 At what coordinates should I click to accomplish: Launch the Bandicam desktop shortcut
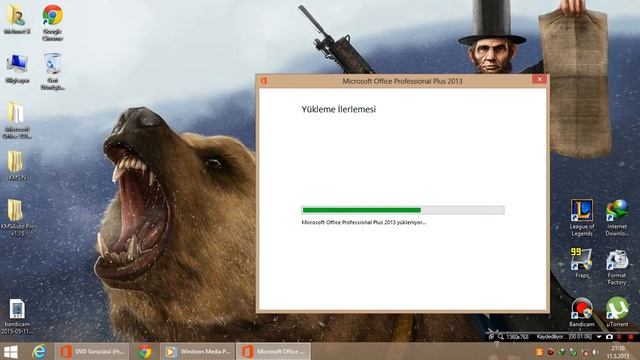point(582,312)
